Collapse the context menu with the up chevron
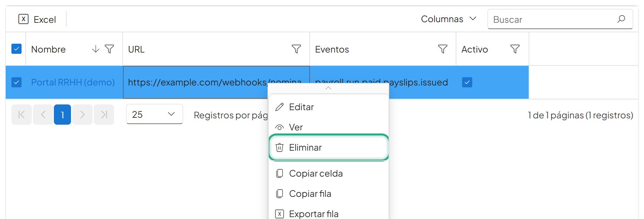This screenshot has width=644, height=219. [x=328, y=88]
